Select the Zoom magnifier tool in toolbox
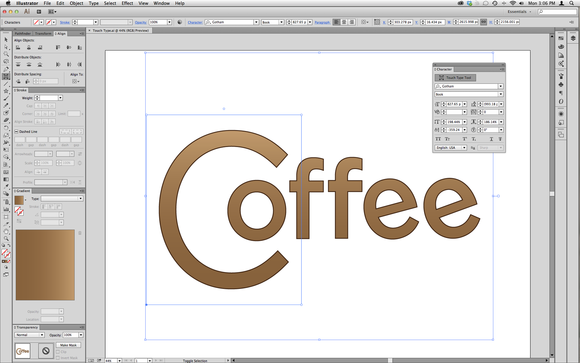The image size is (580, 363). pos(6,239)
